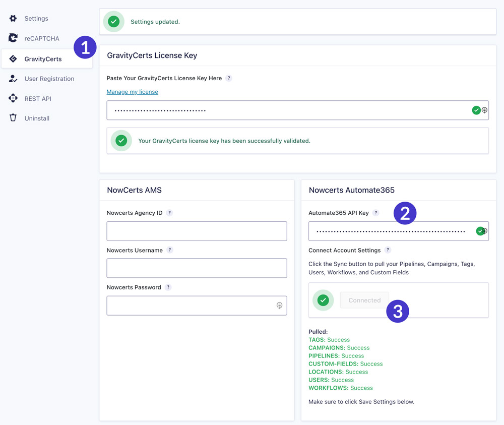Image resolution: width=504 pixels, height=425 pixels.
Task: Click the GravityCerts diamond icon
Action: [x=13, y=58]
